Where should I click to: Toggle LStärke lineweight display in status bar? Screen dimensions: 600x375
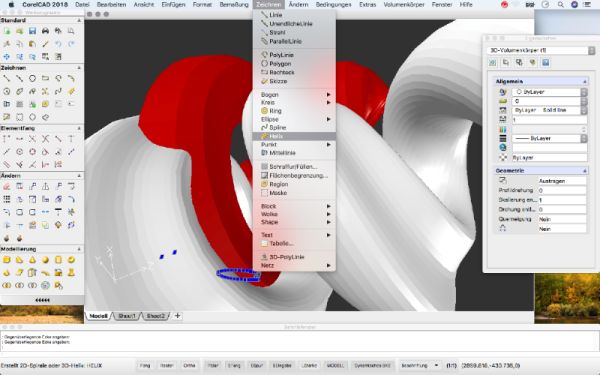(x=309, y=365)
